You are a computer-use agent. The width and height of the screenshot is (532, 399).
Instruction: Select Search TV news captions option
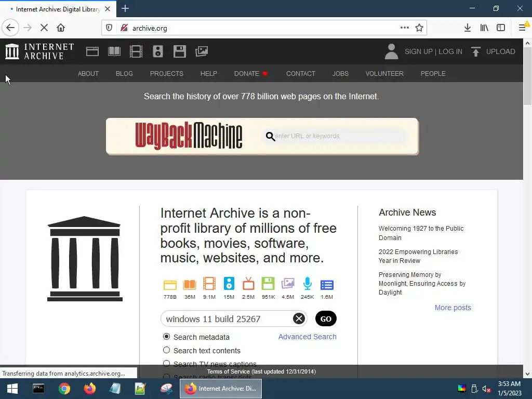tap(166, 363)
